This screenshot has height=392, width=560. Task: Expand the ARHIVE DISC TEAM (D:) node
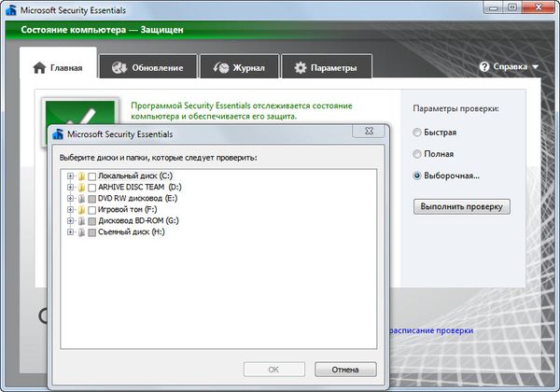(x=70, y=187)
